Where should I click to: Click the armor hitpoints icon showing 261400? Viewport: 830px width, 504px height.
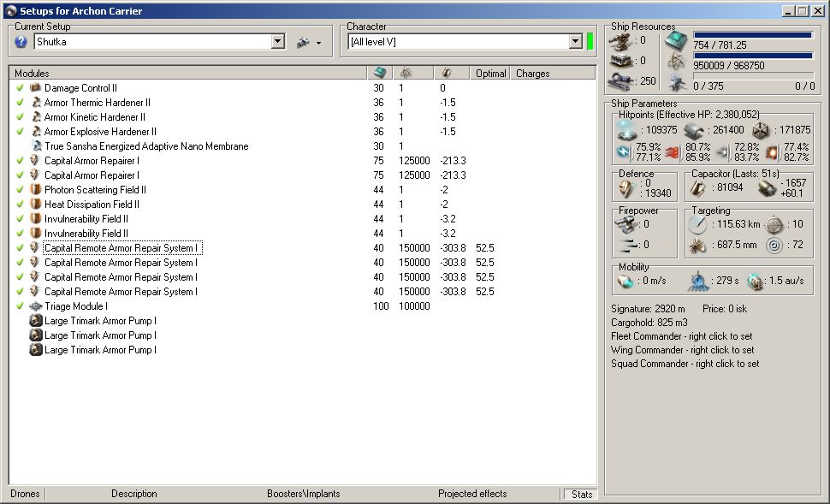[694, 130]
